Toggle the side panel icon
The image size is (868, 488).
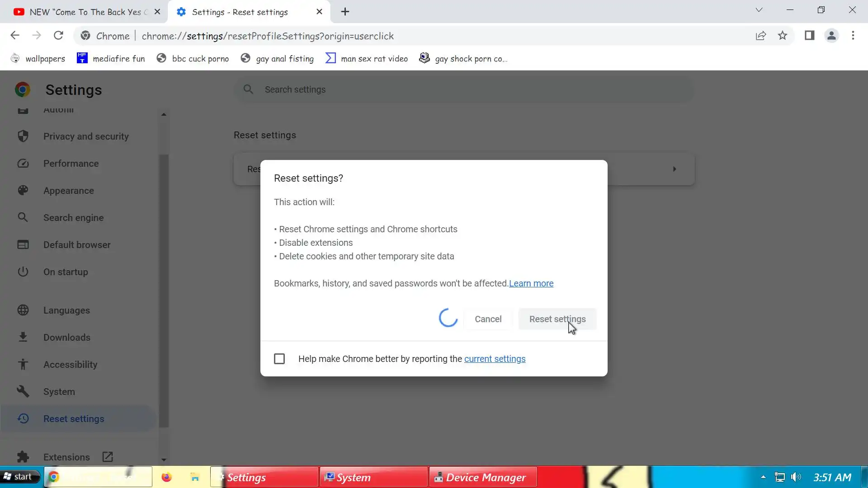coord(809,36)
